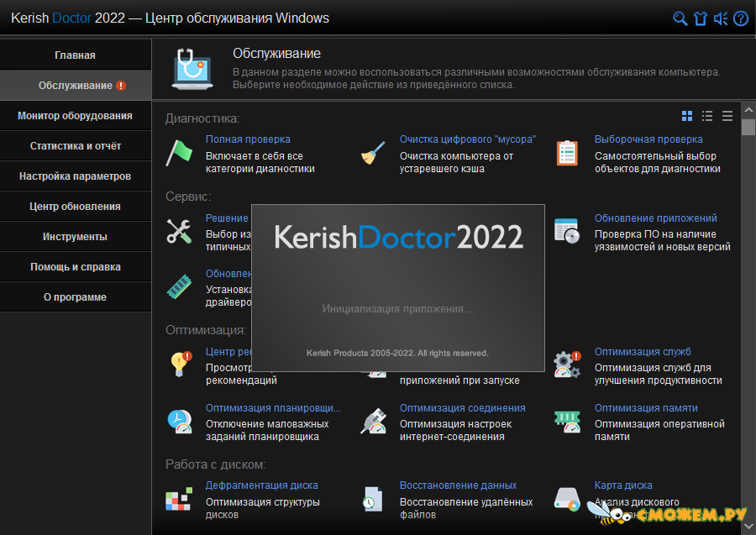Click the data recovery document icon
The width and height of the screenshot is (756, 535).
373,498
